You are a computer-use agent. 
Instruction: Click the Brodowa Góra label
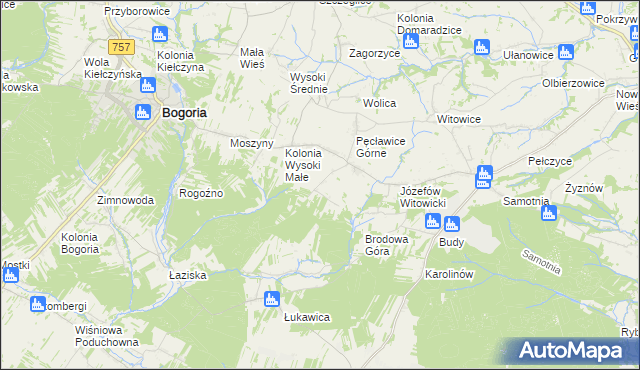click(x=387, y=245)
